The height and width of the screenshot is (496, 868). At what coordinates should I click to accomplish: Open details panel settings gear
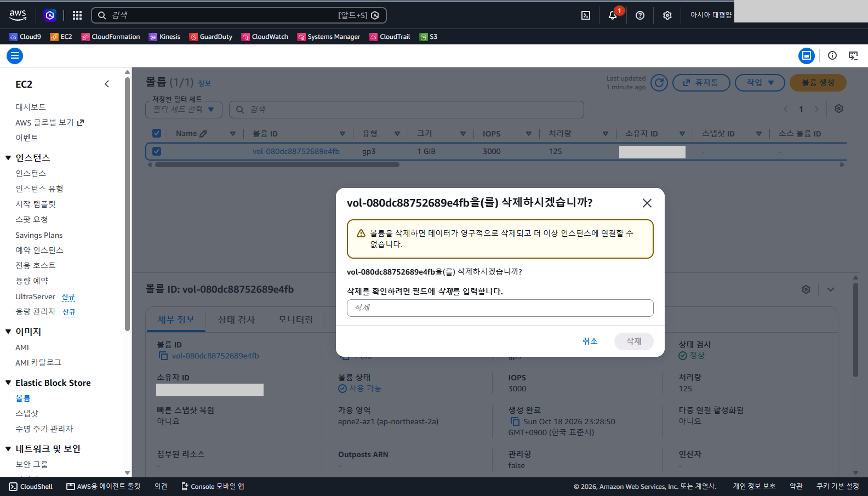(x=806, y=289)
